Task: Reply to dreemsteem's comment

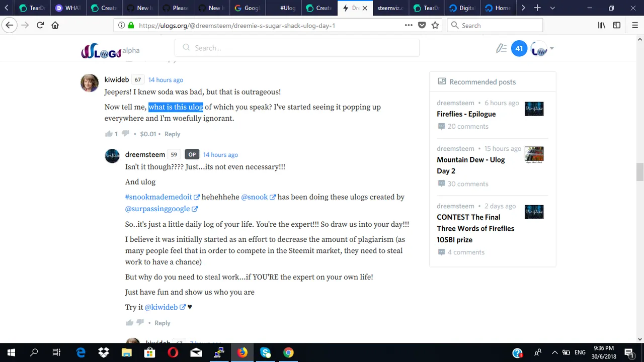Action: pyautogui.click(x=162, y=323)
